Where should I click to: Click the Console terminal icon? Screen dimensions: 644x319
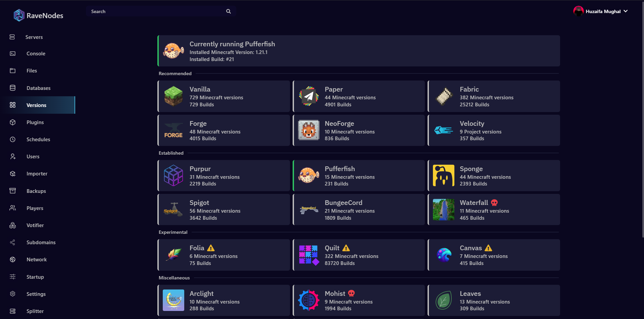point(13,54)
